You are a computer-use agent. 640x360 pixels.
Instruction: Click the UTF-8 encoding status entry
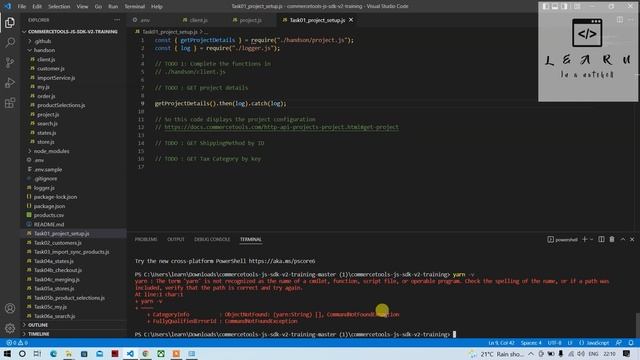554,343
